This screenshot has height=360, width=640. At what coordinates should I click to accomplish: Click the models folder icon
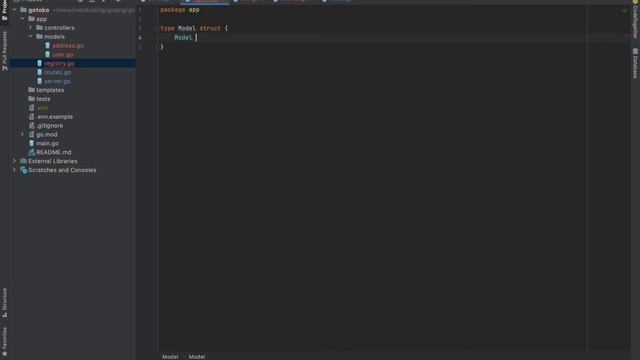pyautogui.click(x=40, y=37)
